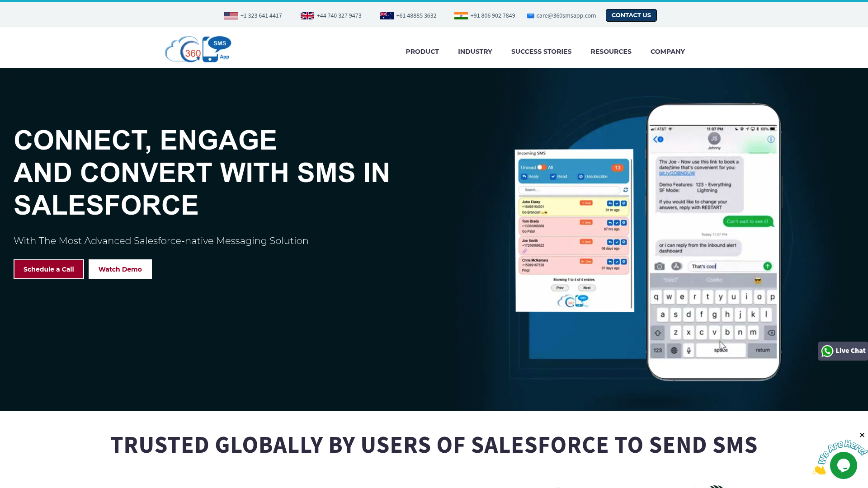Screen dimensions: 868x488
Task: Click the phone mockup demo image
Action: (x=713, y=242)
